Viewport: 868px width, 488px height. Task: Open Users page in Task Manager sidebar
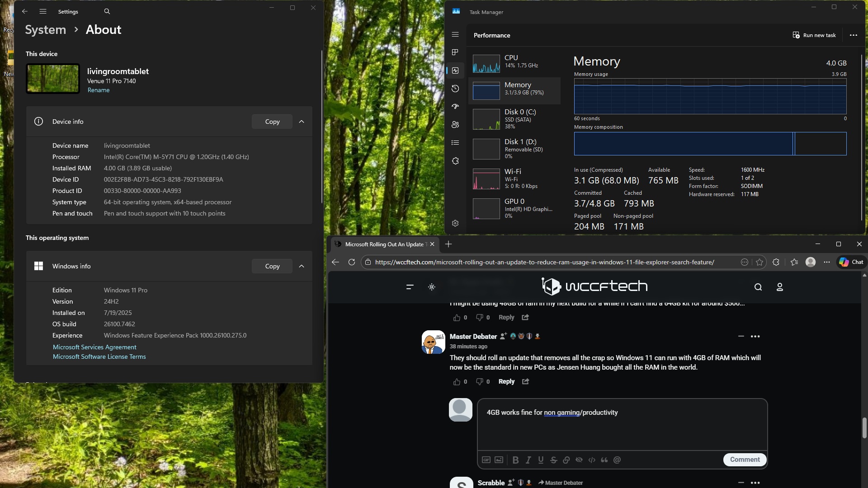(x=455, y=125)
